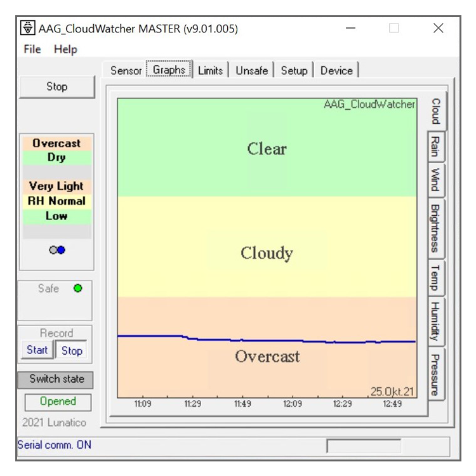Click the AAG CloudWatcher title bar icon
The height and width of the screenshot is (476, 476).
tap(28, 28)
